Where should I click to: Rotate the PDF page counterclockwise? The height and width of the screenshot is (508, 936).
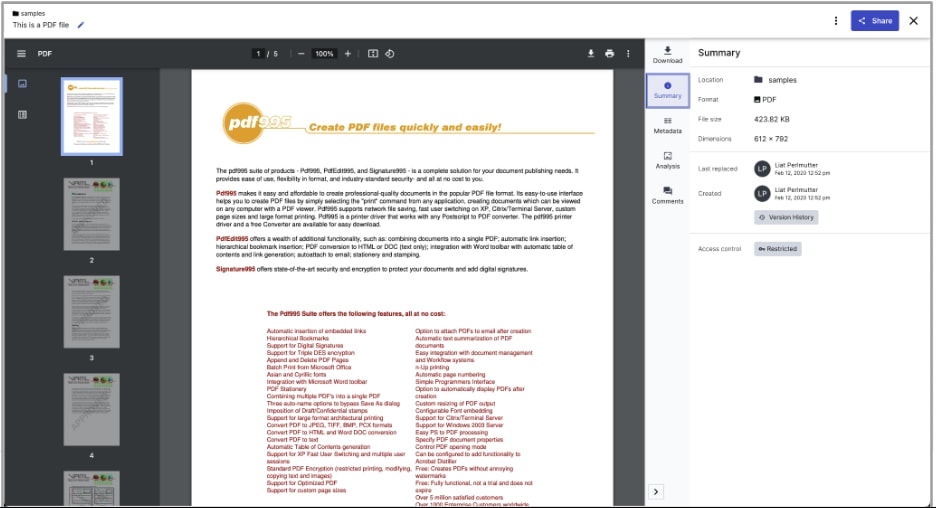(x=390, y=54)
